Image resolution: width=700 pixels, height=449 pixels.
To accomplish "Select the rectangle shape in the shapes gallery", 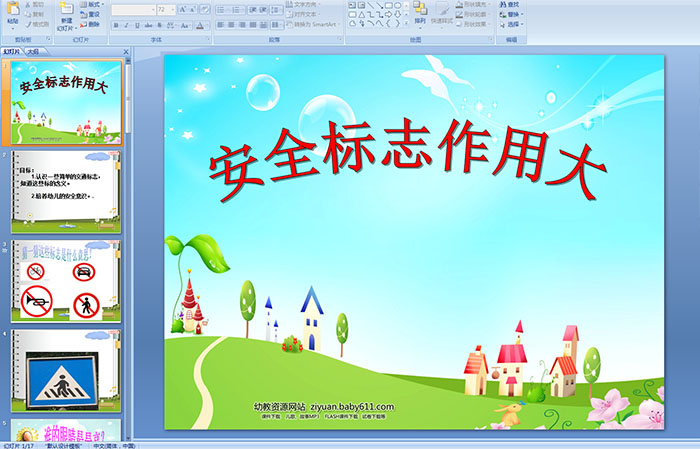I will click(x=389, y=5).
